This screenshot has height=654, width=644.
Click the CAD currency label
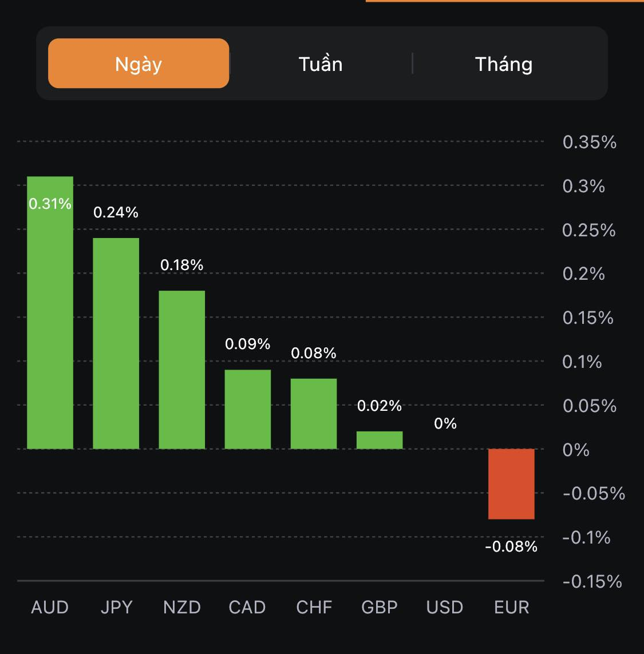click(x=247, y=607)
